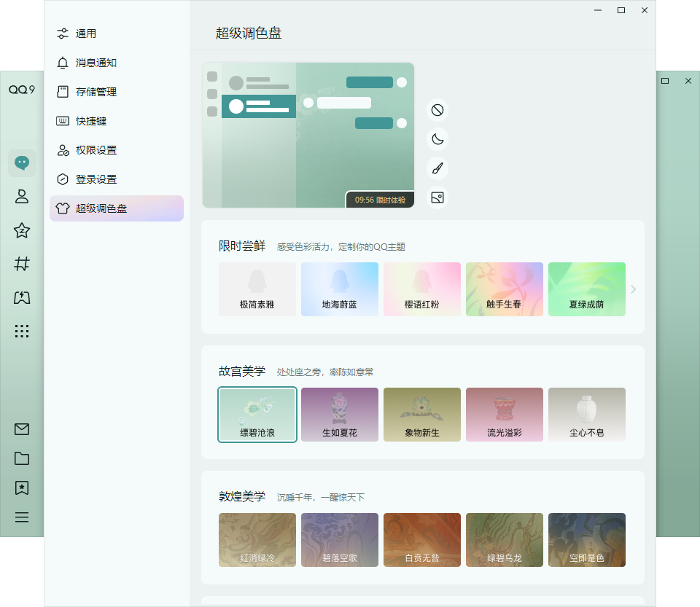Apply the 地海蔚蓝 theme thumbnail

point(339,289)
